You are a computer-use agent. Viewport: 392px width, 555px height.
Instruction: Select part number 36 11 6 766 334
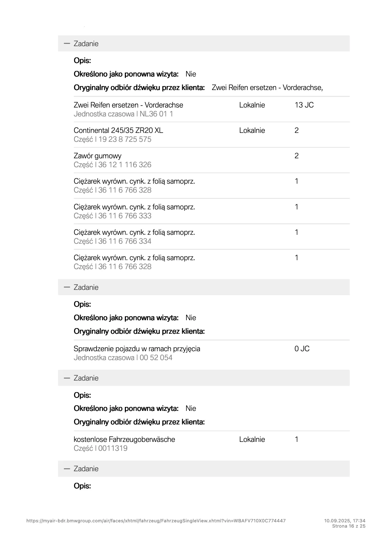125,241
